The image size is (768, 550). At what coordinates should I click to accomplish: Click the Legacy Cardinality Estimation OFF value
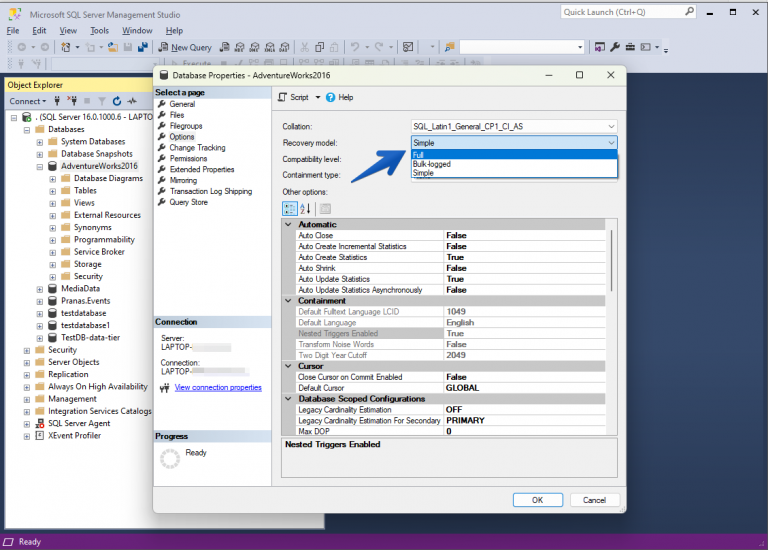[454, 409]
